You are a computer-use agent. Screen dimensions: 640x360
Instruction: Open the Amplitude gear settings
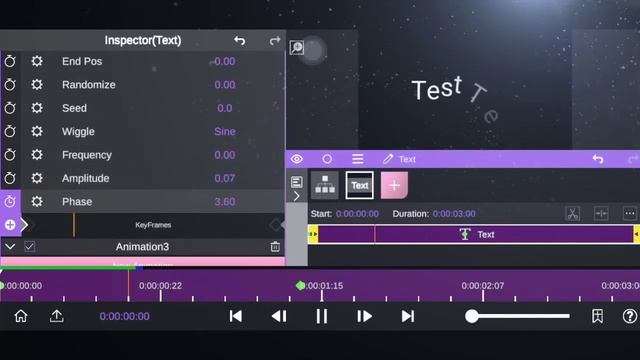37,178
